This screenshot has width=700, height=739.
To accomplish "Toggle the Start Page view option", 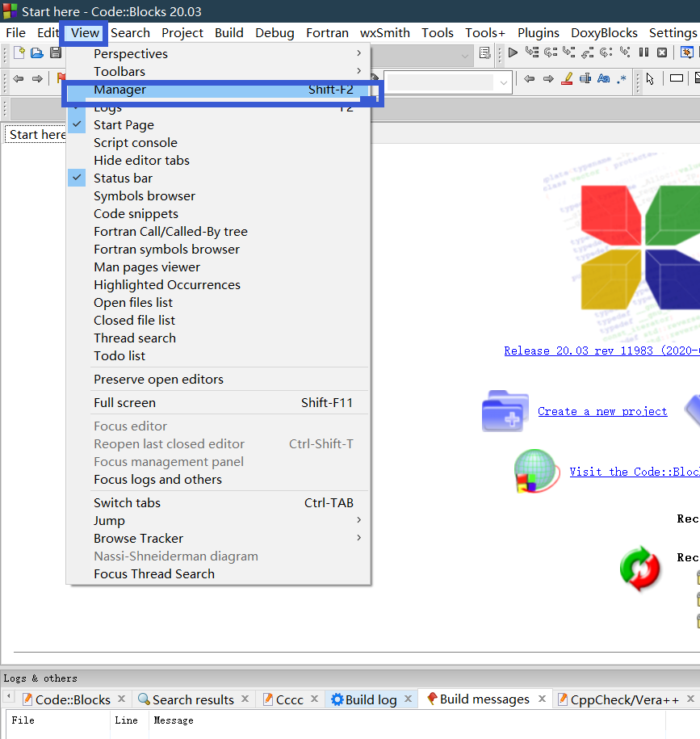I will click(218, 125).
